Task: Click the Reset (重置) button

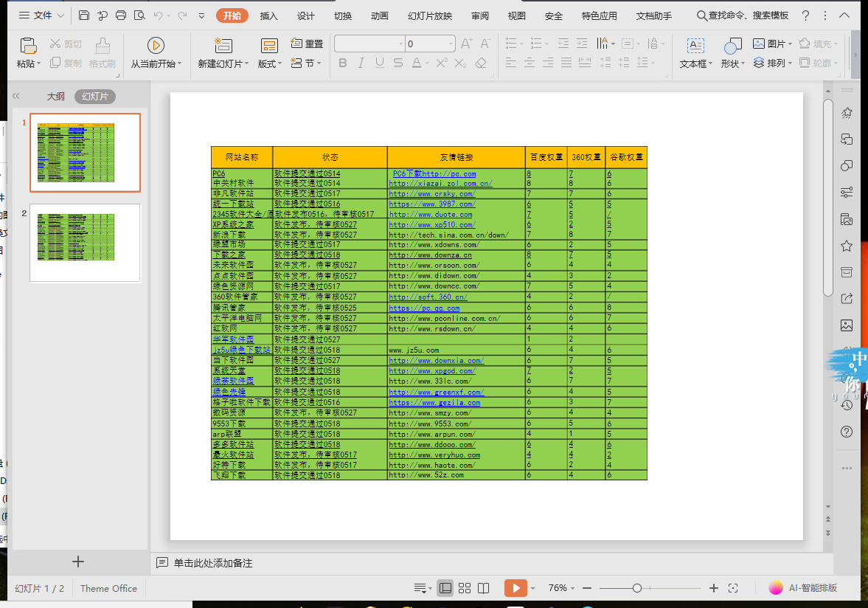Action: 307,44
